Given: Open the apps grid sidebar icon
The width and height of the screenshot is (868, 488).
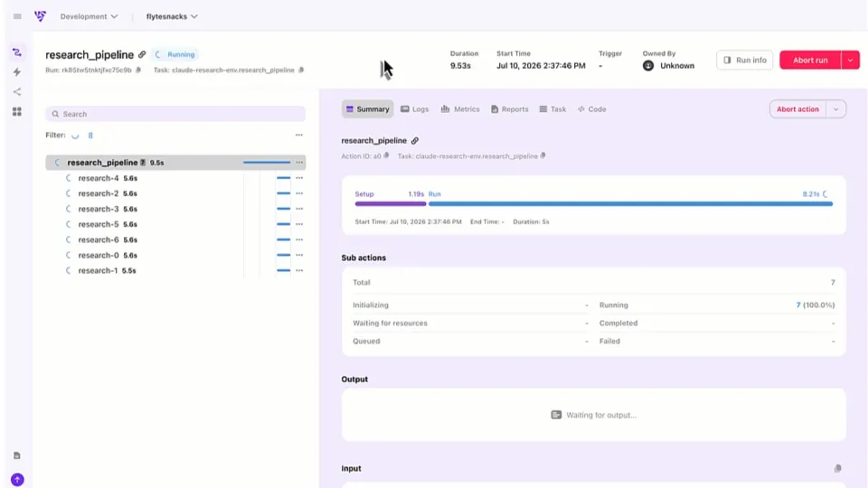Looking at the screenshot, I should (x=17, y=112).
